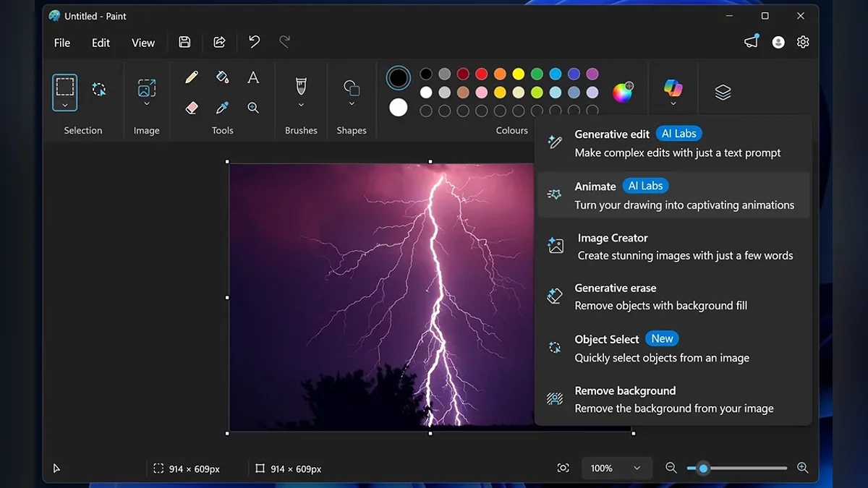Screen dimensions: 868x488
Task: Select the Pencil tool
Action: (x=192, y=77)
